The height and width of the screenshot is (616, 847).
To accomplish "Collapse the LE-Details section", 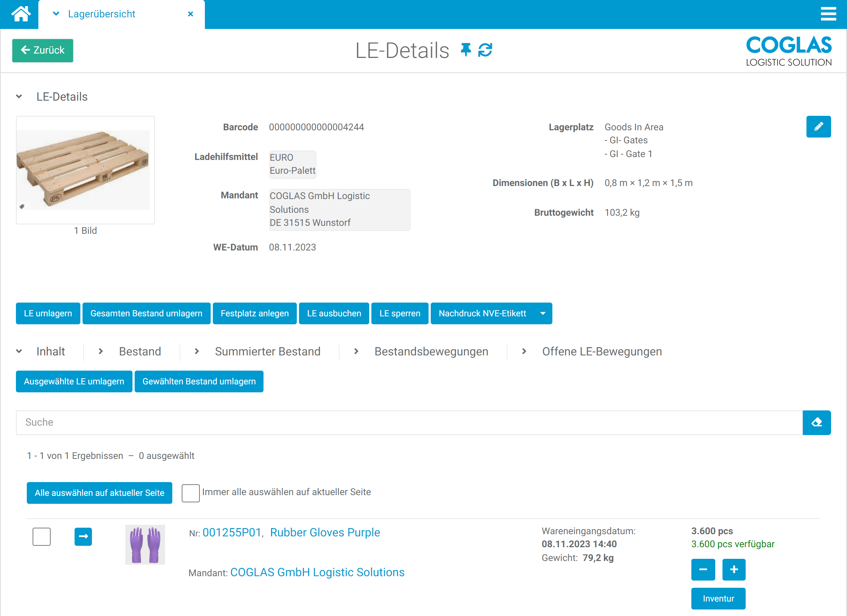I will pyautogui.click(x=18, y=96).
